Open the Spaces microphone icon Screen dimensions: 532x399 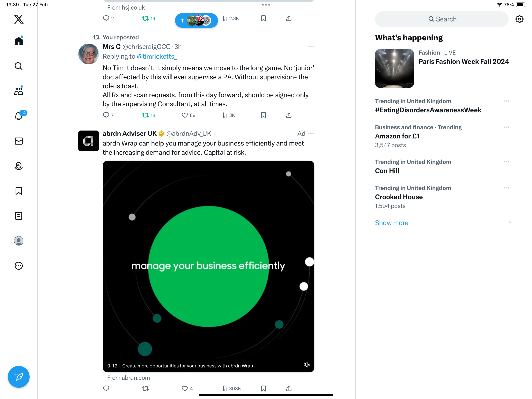click(18, 166)
